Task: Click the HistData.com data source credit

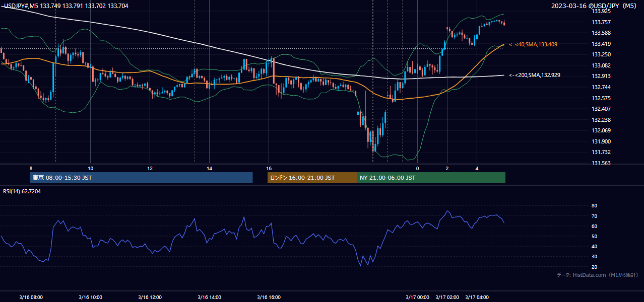Action: click(x=598, y=275)
